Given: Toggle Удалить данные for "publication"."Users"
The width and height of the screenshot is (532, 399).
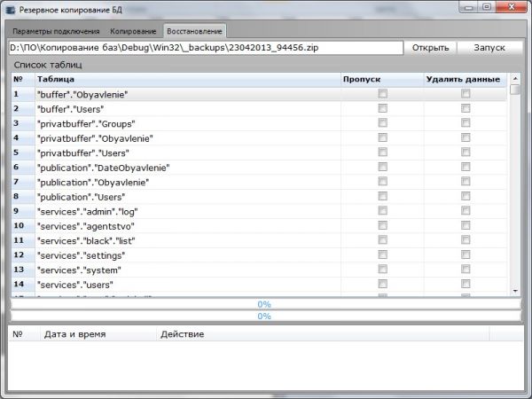Looking at the screenshot, I should click(x=465, y=196).
